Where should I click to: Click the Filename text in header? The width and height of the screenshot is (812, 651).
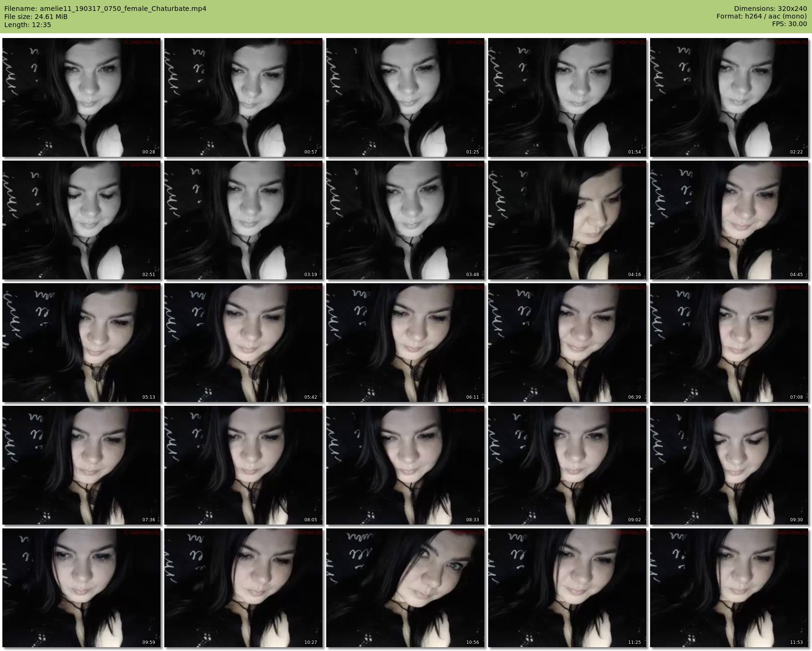105,9
